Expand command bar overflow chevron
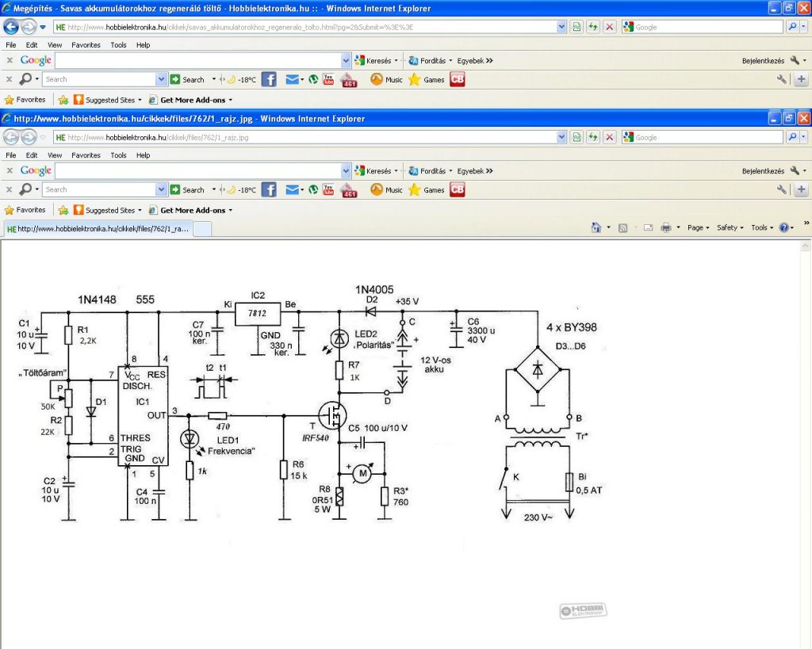This screenshot has height=649, width=812. [806, 223]
